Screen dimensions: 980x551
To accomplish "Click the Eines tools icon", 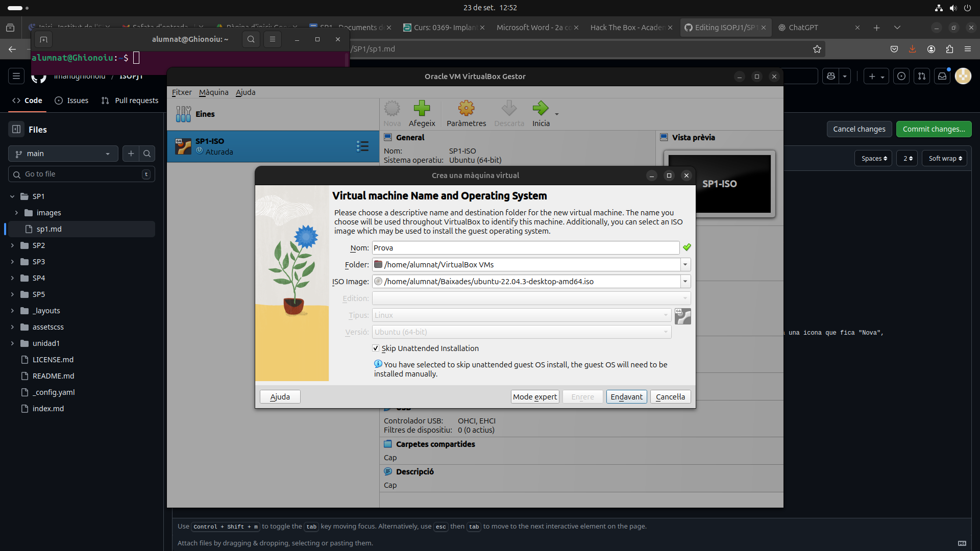I will pos(183,114).
